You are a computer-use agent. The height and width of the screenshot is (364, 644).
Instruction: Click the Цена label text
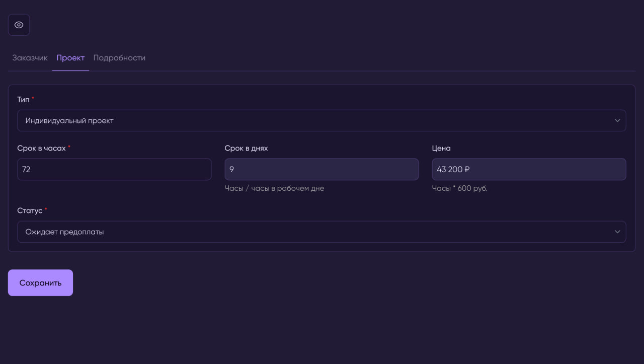(441, 149)
